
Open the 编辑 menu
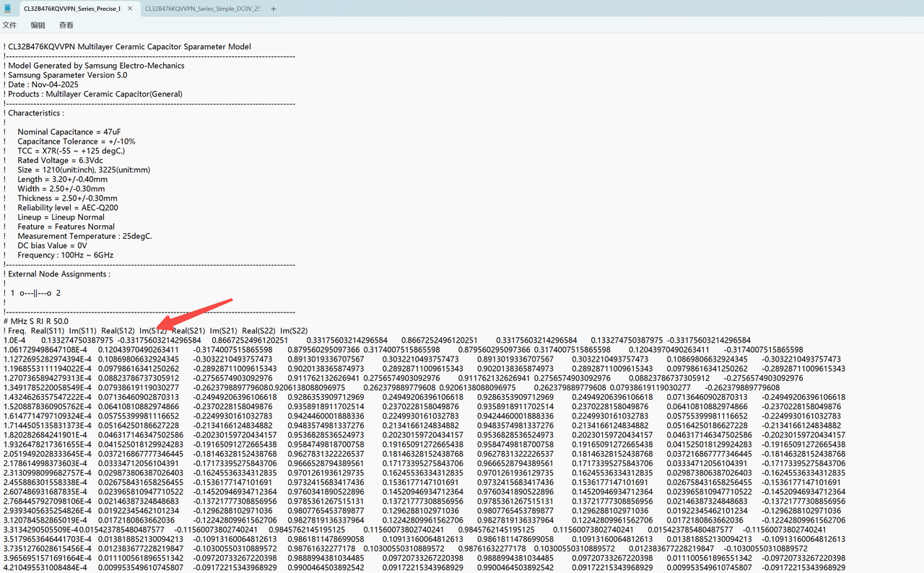(x=38, y=25)
